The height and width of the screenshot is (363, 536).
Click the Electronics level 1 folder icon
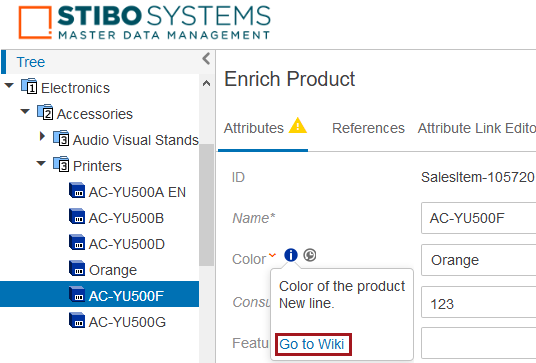[29, 86]
